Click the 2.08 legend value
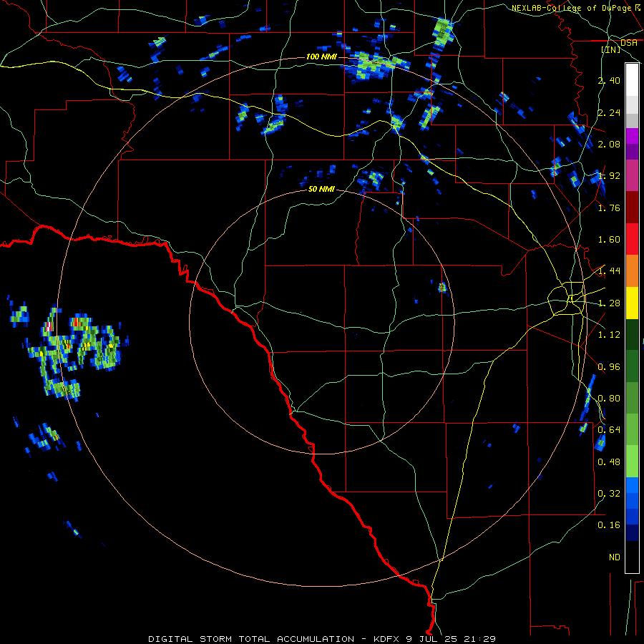The width and height of the screenshot is (644, 644). [609, 144]
